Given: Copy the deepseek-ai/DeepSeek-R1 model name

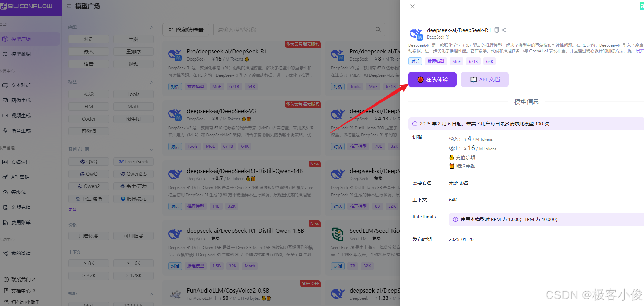Looking at the screenshot, I should tap(497, 30).
